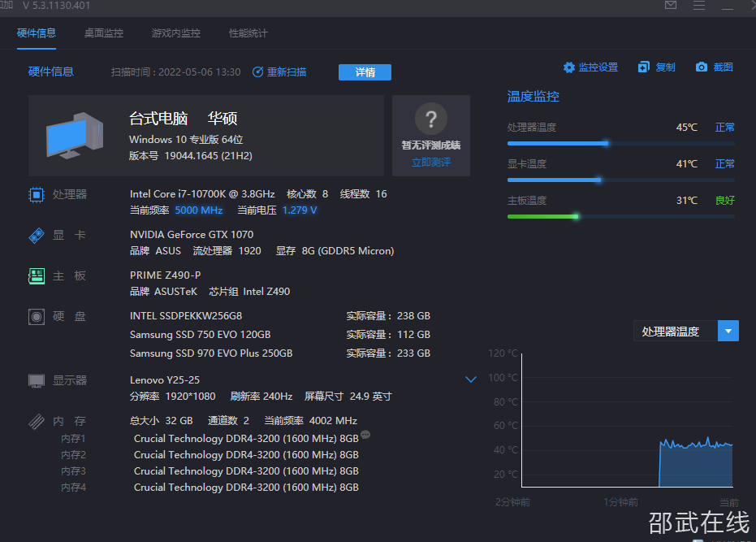The image size is (756, 542).
Task: Open the 处理器温度 chart dropdown
Action: click(729, 331)
